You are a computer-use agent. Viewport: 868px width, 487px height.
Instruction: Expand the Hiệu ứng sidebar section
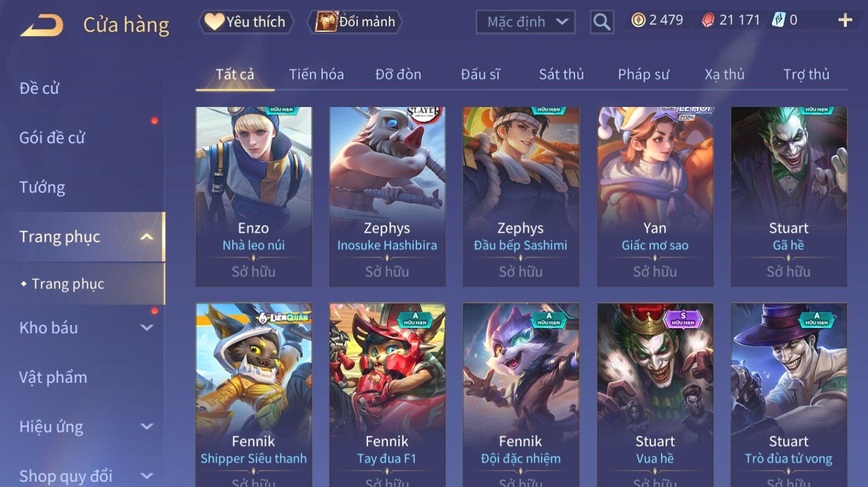147,426
